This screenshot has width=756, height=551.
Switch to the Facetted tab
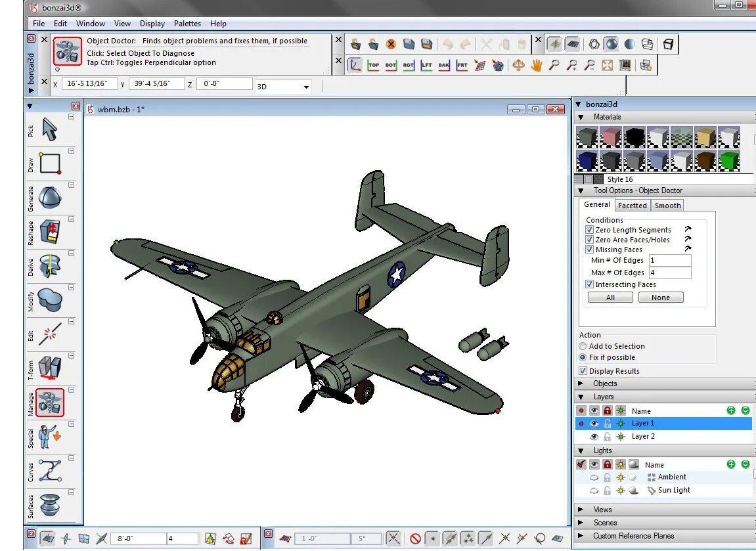click(x=632, y=206)
